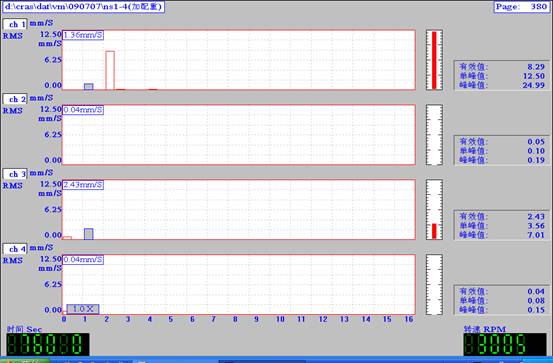Click the green RPM 3005 digital display
This screenshot has width=553, height=363.
[x=505, y=344]
